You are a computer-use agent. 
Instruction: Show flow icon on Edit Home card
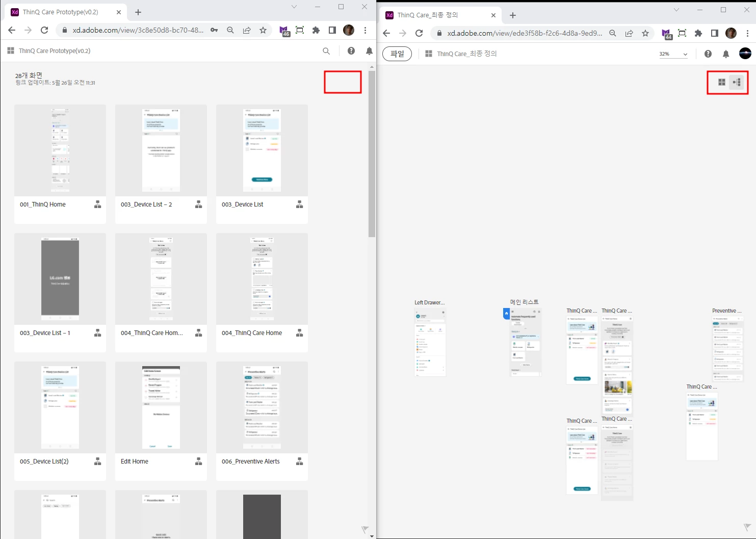[x=198, y=461]
